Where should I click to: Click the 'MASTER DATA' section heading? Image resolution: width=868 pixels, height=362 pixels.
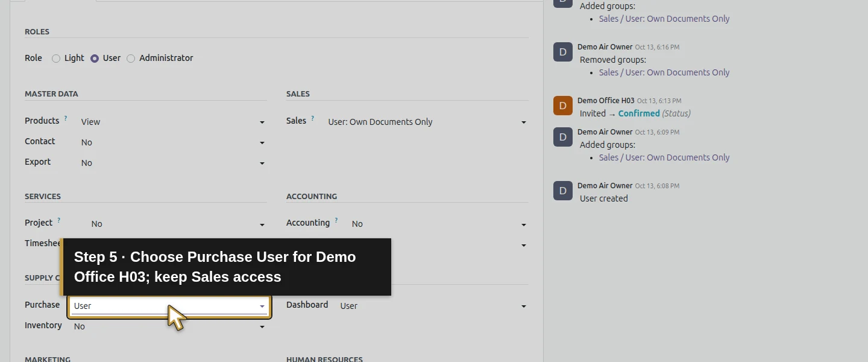tap(51, 94)
